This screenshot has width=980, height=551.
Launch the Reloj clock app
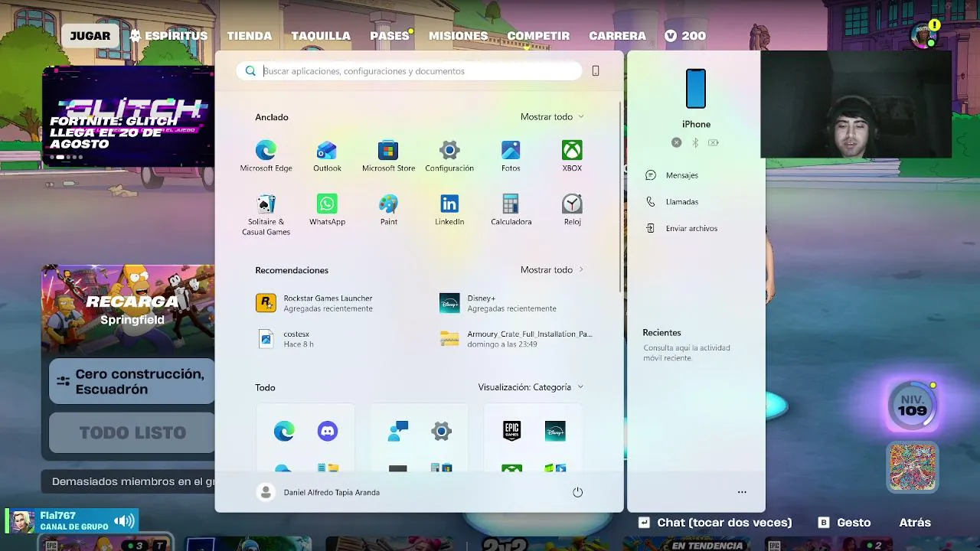coord(572,210)
